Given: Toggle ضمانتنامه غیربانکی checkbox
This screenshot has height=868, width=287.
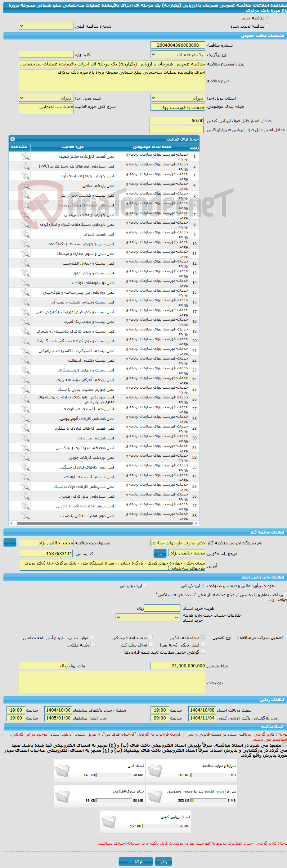Looking at the screenshot, I should [151, 637].
